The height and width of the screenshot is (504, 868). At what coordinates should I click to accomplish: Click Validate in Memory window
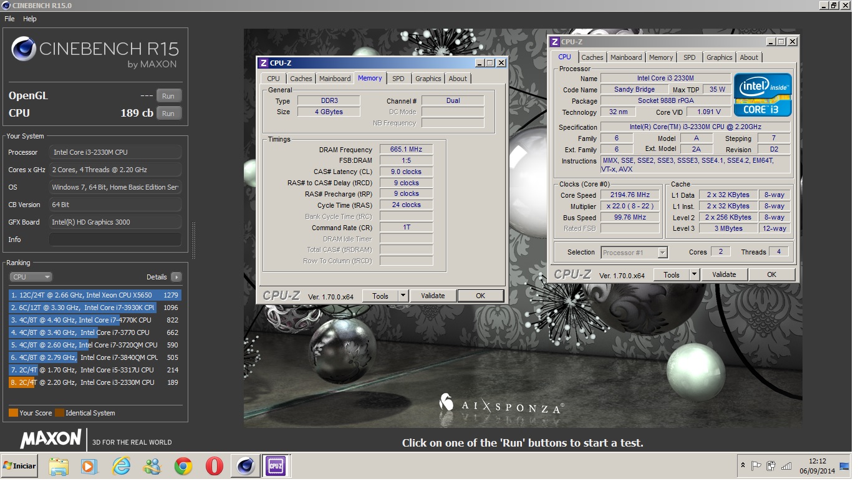tap(433, 296)
